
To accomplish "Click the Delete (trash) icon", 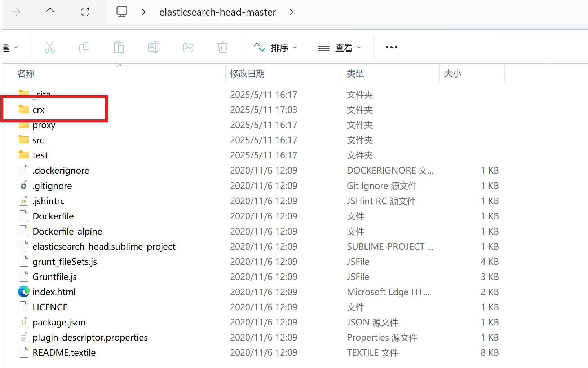I will pyautogui.click(x=222, y=47).
